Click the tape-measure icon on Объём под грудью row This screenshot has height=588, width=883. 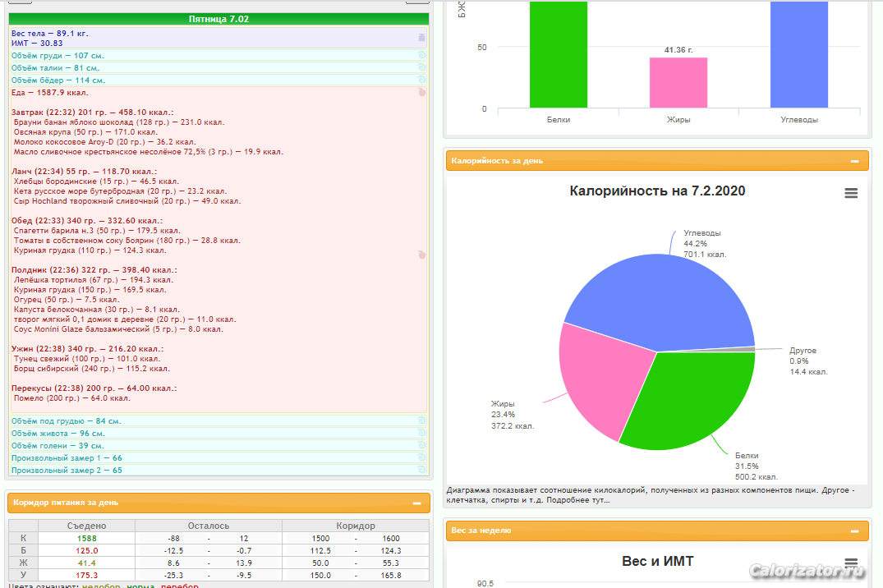(x=421, y=420)
